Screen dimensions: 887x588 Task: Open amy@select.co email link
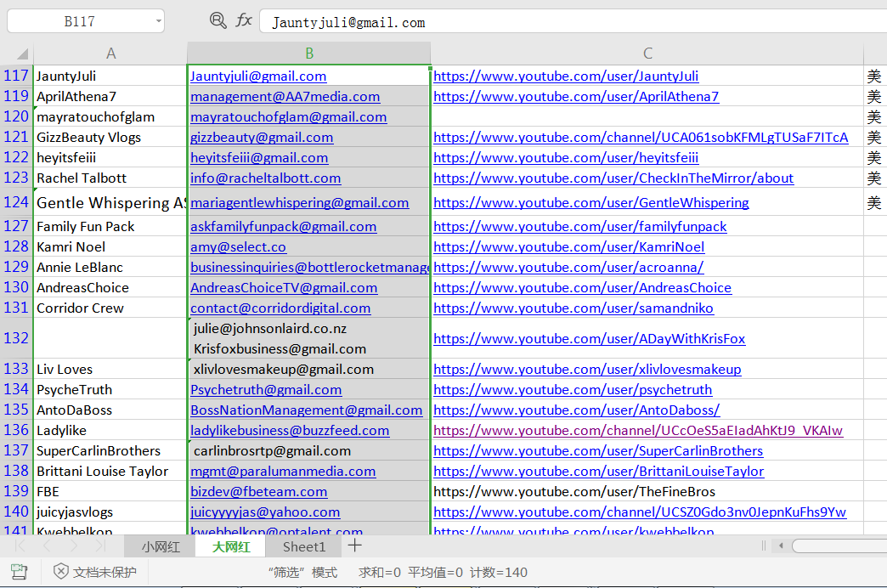point(238,246)
